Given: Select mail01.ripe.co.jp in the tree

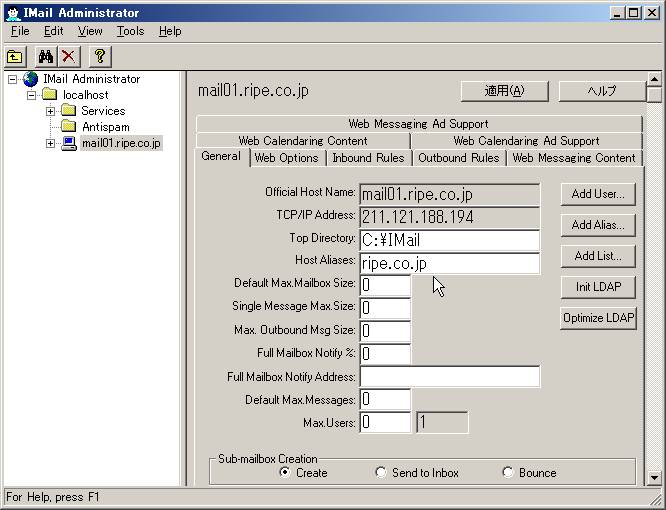Looking at the screenshot, I should [x=121, y=143].
